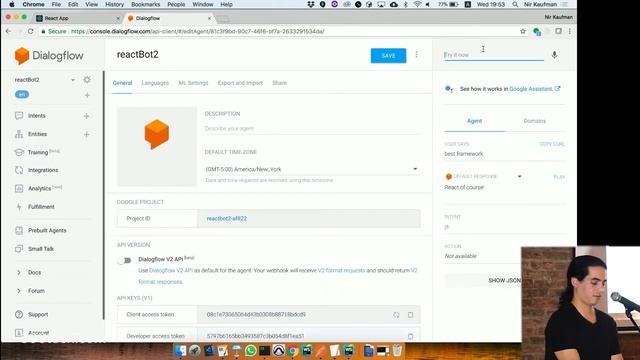Viewport: 640px width, 360px height.
Task: Open the default time zone dropdown
Action: (x=312, y=169)
